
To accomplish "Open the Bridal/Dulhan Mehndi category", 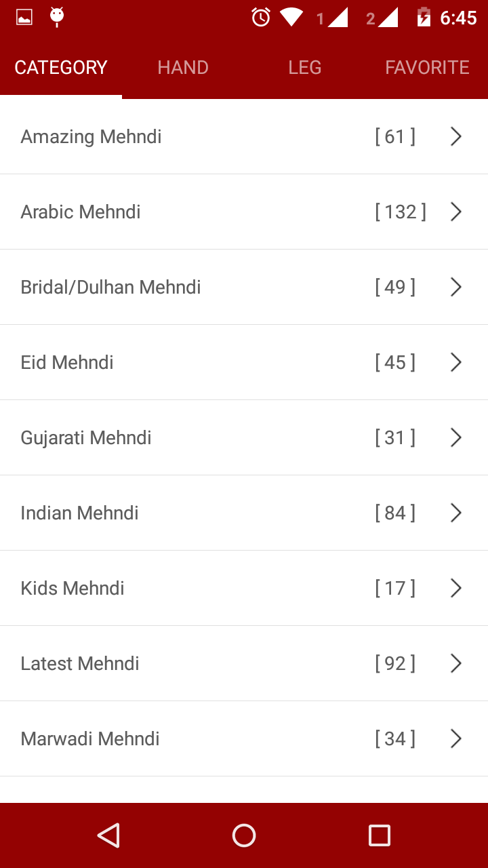I will [244, 287].
